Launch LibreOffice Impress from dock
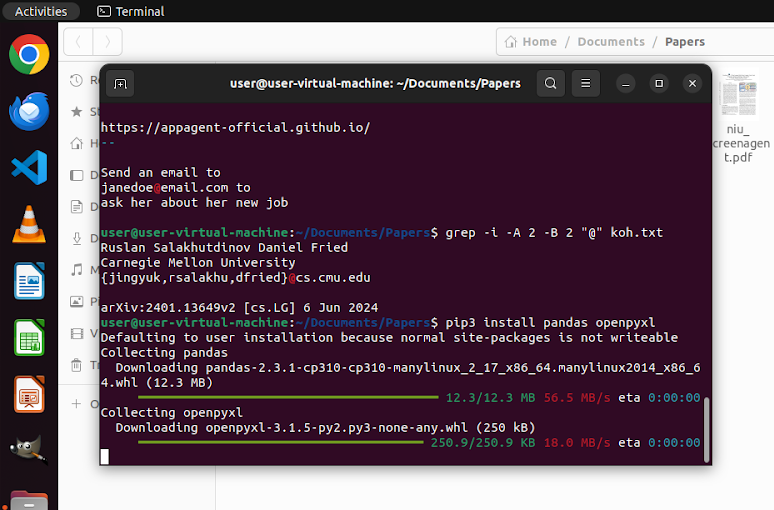 pos(29,395)
